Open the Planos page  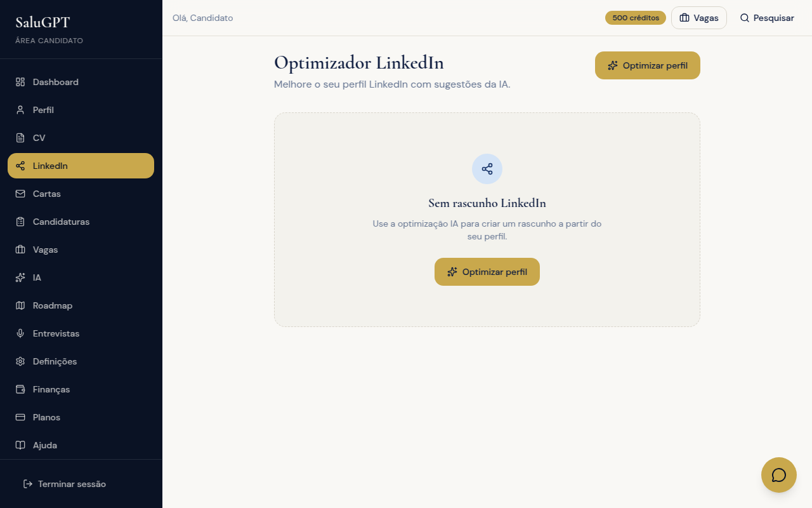81,417
